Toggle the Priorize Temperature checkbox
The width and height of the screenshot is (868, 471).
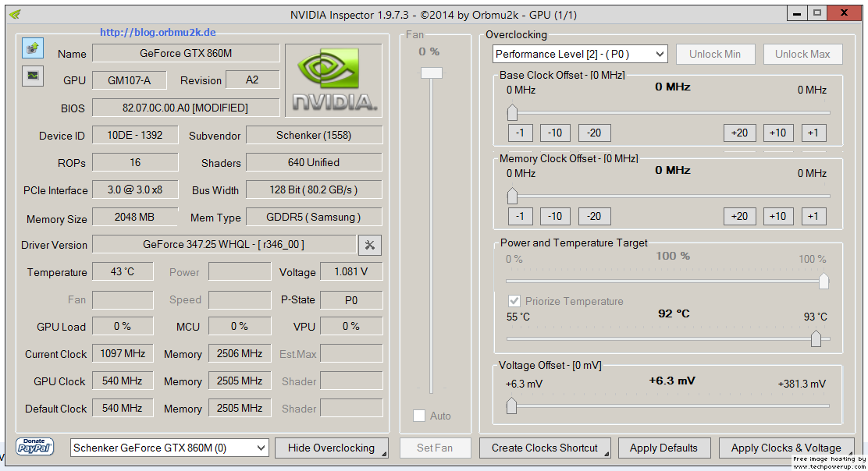514,301
